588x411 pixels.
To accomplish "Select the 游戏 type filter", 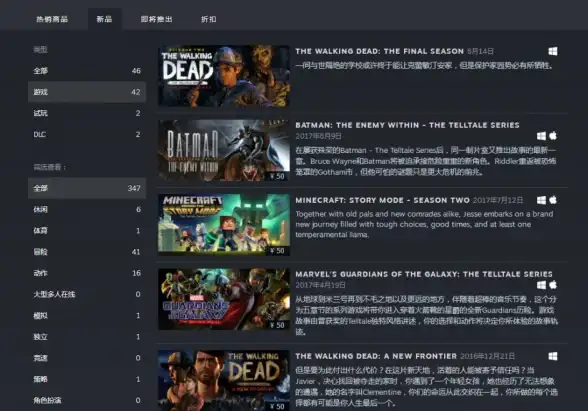I will click(87, 92).
